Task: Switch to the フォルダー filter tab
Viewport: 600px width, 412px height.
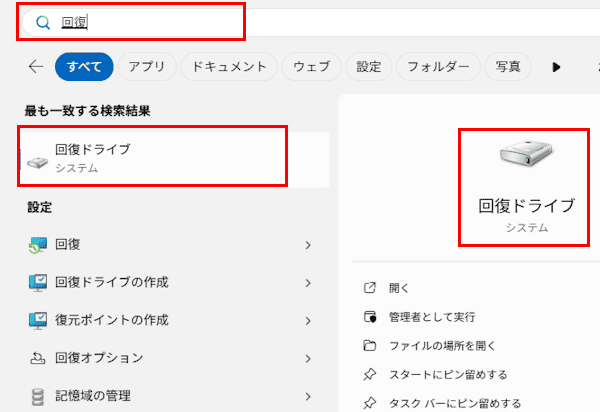Action: (438, 67)
